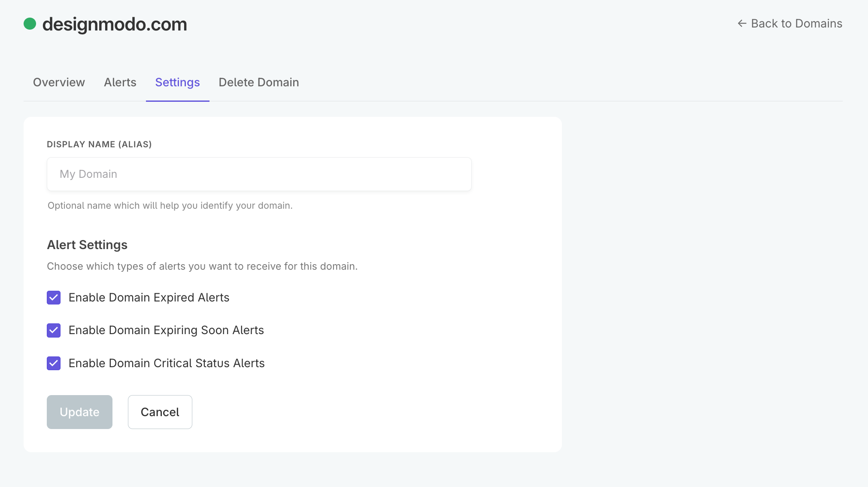Click the designmodo.com domain heading
The width and height of the screenshot is (868, 487).
tap(114, 24)
